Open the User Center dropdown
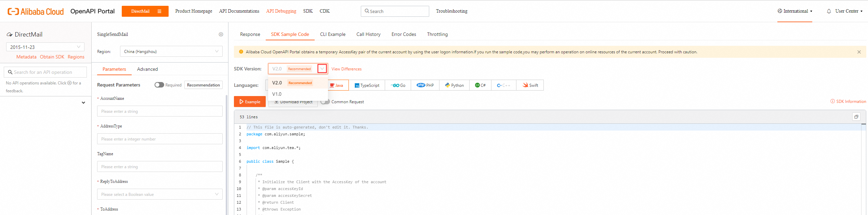Image resolution: width=868 pixels, height=215 pixels. 849,11
